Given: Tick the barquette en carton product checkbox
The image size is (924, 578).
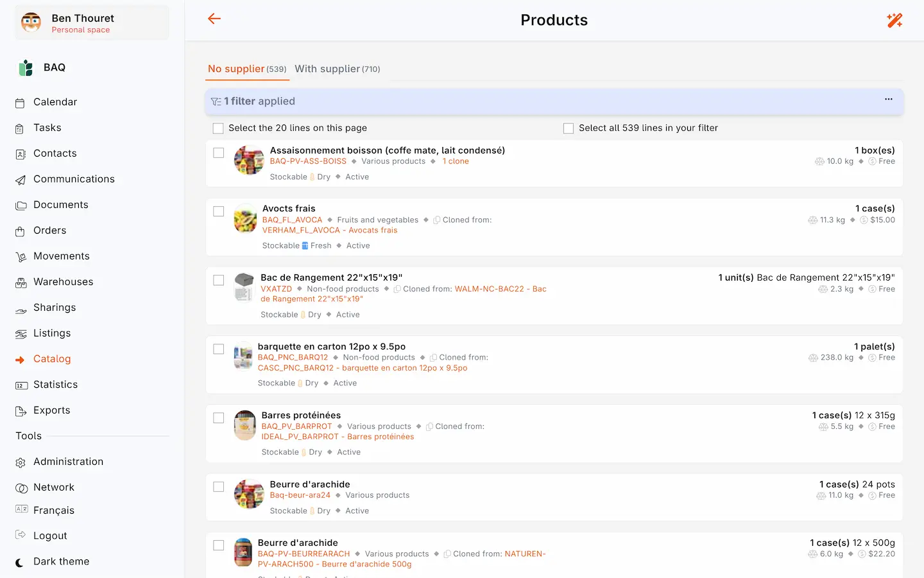Looking at the screenshot, I should [x=219, y=349].
